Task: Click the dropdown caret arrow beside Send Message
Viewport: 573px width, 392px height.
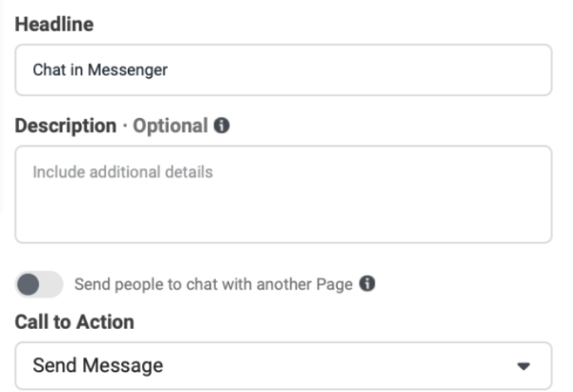Action: point(523,365)
